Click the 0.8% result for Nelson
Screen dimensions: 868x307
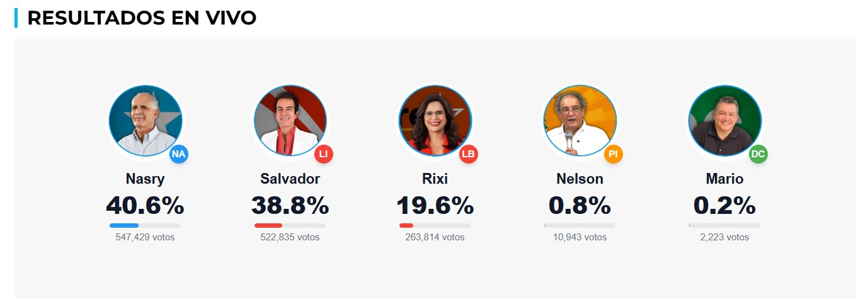pos(580,206)
